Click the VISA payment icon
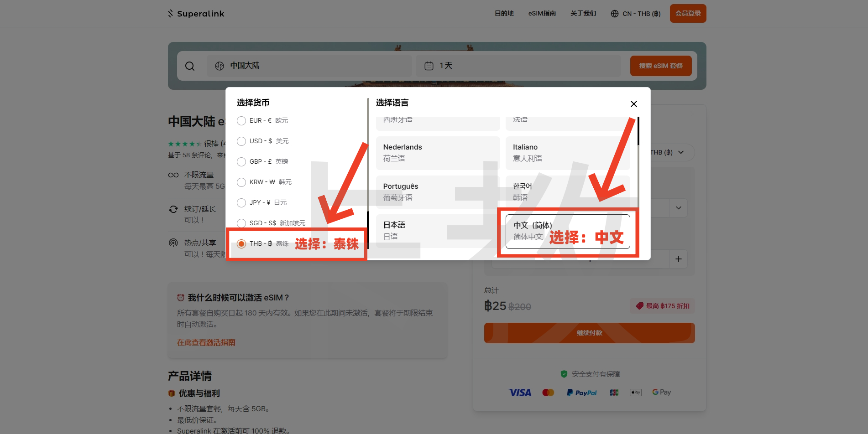The width and height of the screenshot is (868, 434). click(x=520, y=392)
